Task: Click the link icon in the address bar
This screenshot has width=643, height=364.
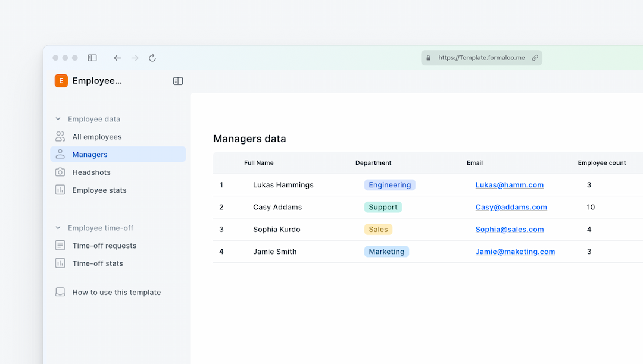Action: [x=534, y=58]
